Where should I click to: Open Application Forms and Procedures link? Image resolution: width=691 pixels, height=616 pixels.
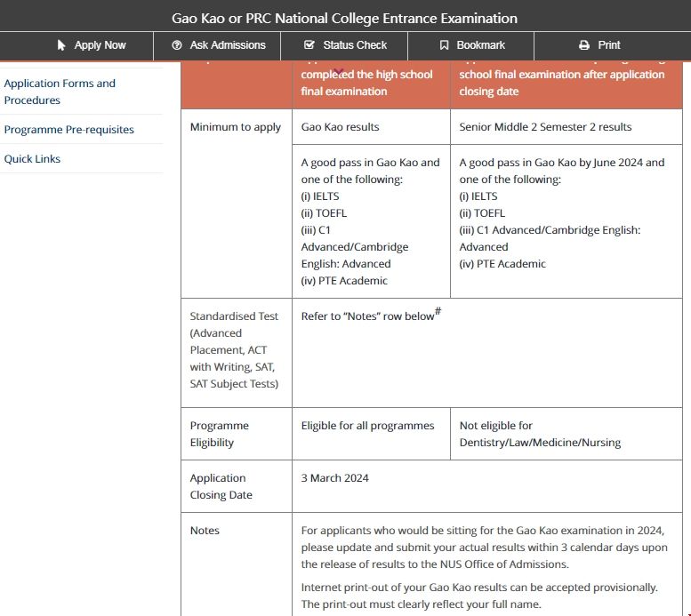coord(60,92)
